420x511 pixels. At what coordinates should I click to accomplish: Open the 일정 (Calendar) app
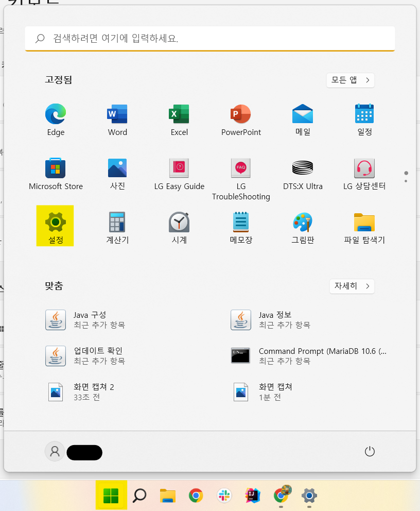(364, 120)
